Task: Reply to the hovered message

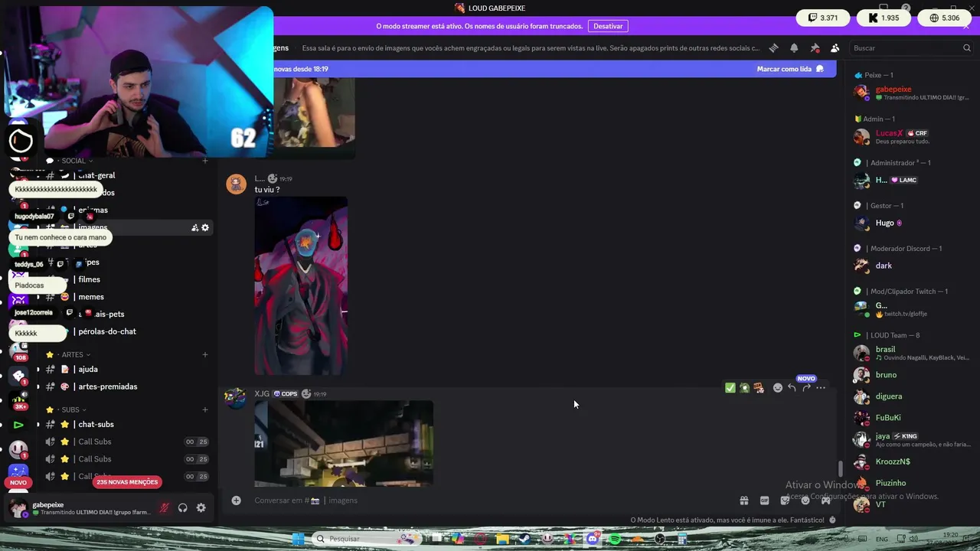Action: (x=792, y=388)
